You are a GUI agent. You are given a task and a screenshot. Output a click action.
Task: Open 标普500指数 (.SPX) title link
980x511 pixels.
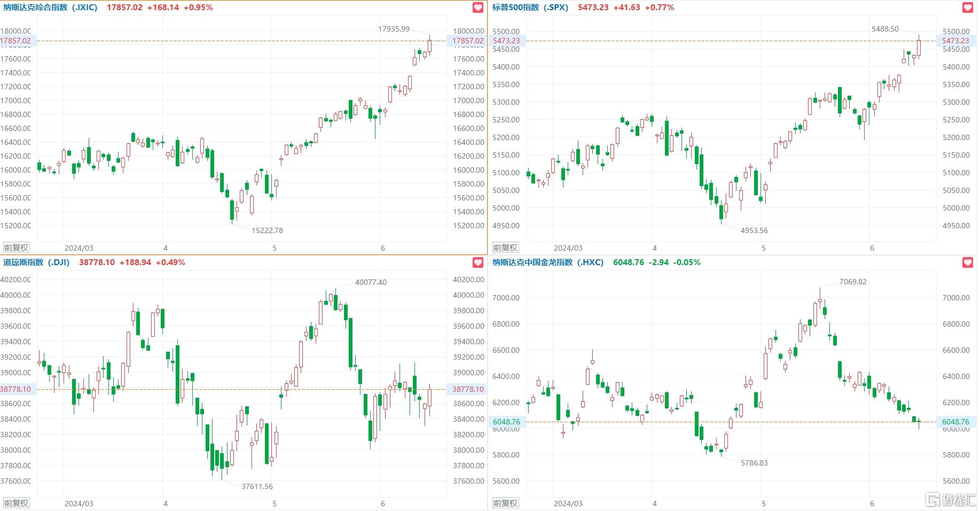(530, 7)
